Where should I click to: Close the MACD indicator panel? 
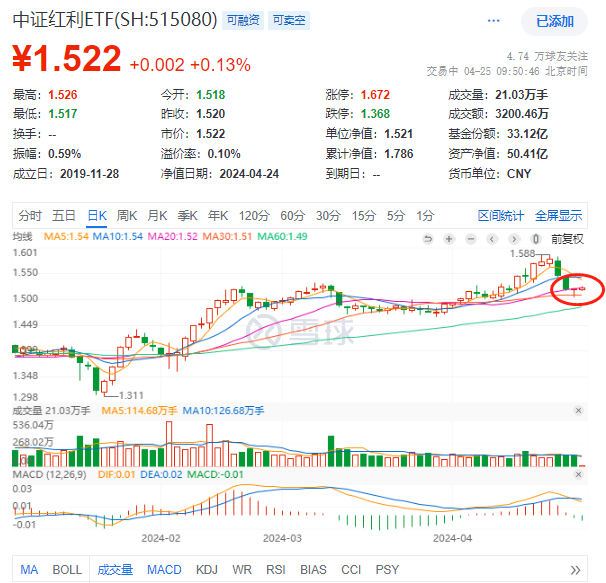coord(579,474)
